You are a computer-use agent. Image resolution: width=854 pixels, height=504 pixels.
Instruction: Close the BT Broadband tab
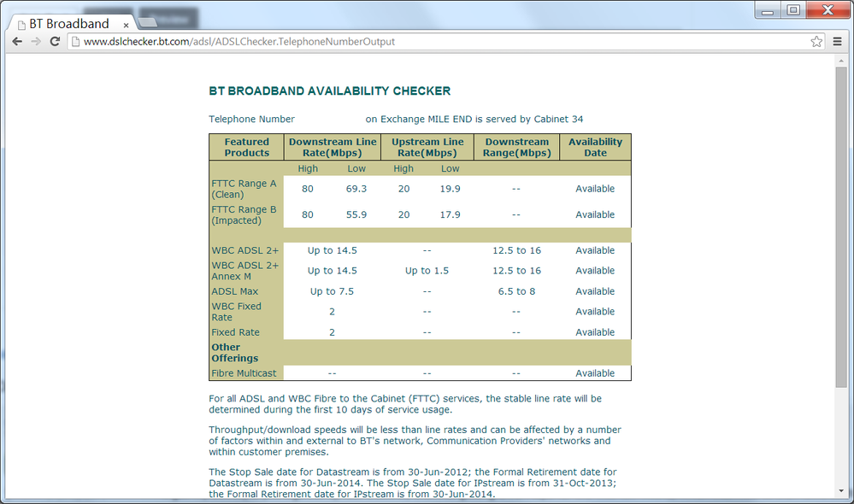(126, 25)
